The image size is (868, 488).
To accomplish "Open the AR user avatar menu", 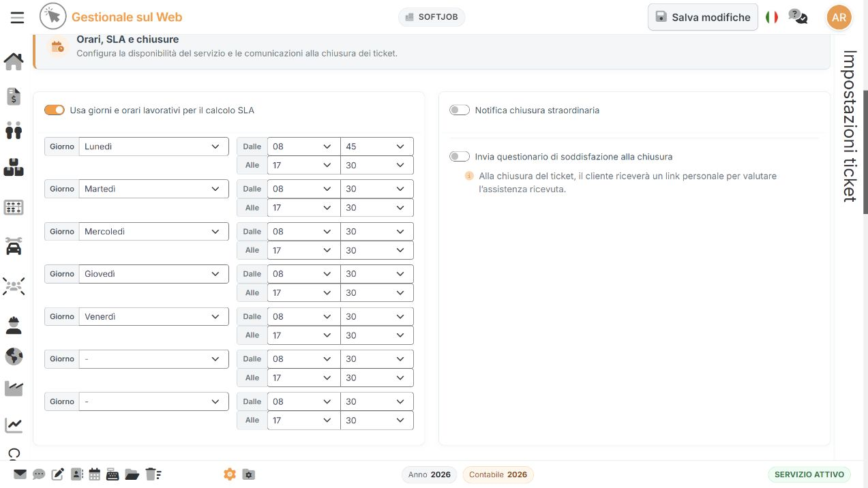I will pos(839,18).
